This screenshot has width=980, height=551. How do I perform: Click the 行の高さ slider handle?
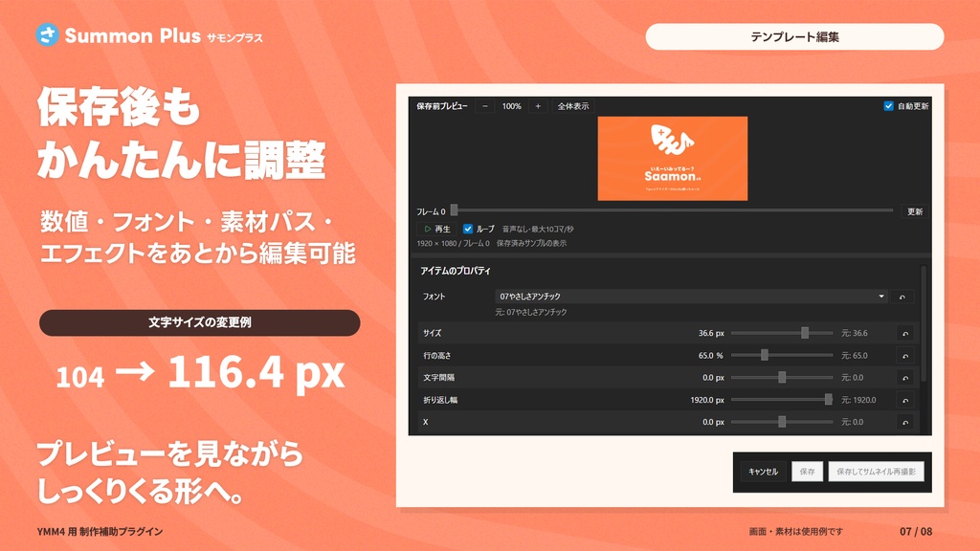[765, 356]
